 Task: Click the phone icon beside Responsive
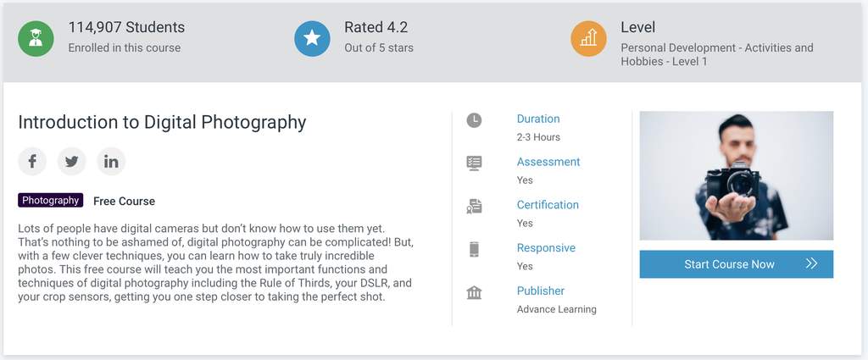coord(474,249)
